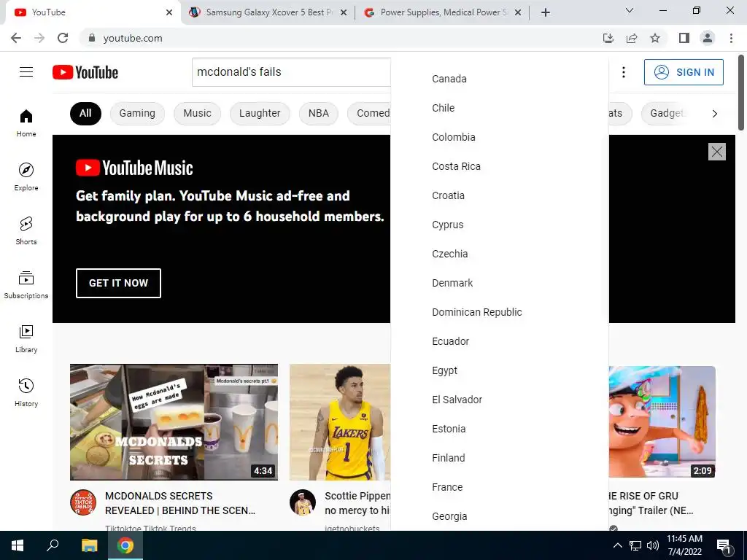Choose El Salvador from location list

pos(500,400)
